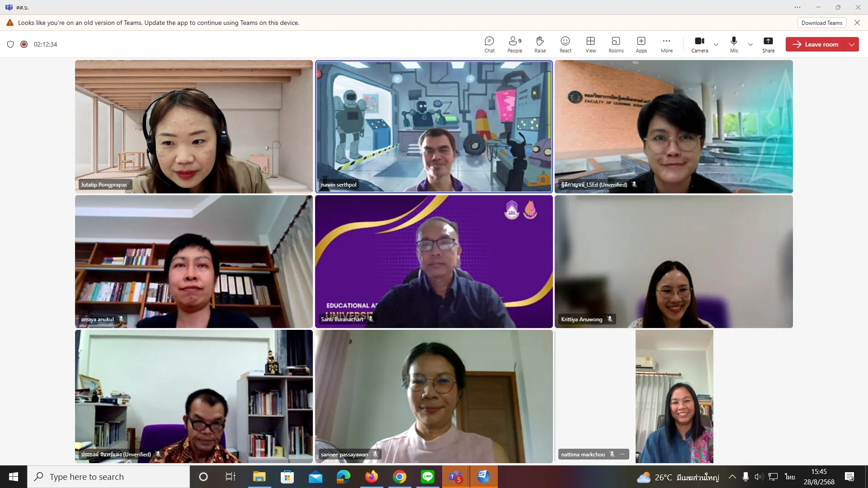This screenshot has height=488, width=868.
Task: Open the Chat panel
Action: 489,44
